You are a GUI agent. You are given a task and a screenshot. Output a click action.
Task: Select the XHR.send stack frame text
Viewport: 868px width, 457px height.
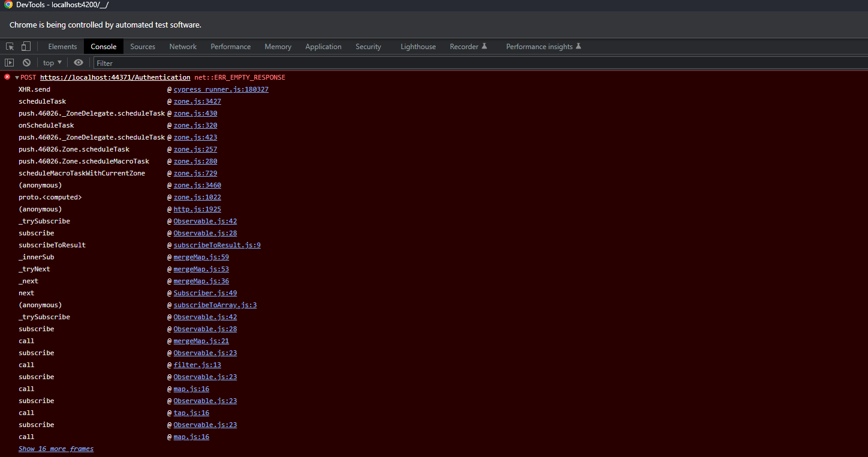point(34,89)
